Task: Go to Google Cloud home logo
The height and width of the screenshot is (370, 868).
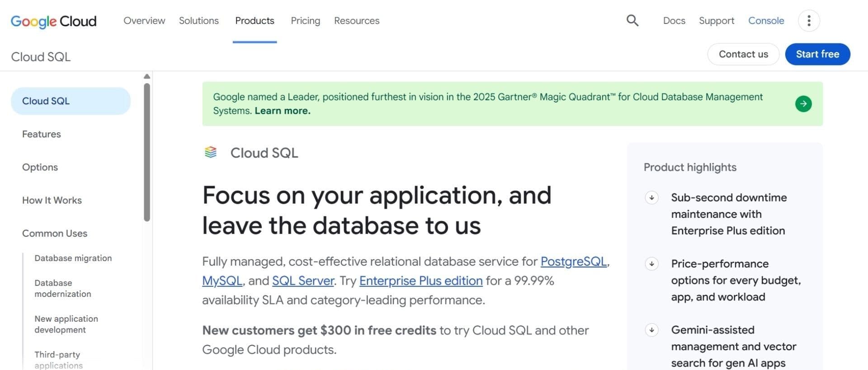Action: point(53,21)
